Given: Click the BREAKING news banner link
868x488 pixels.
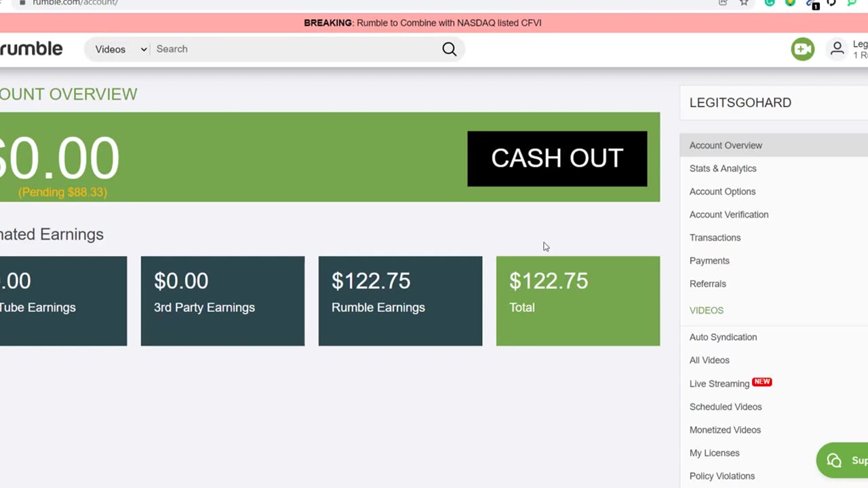Looking at the screenshot, I should (x=422, y=23).
